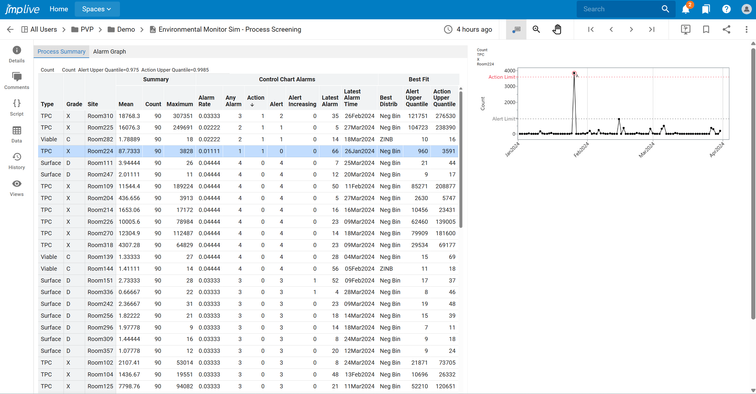Click the Alarm Rate column header
The width and height of the screenshot is (756, 394).
tap(206, 100)
